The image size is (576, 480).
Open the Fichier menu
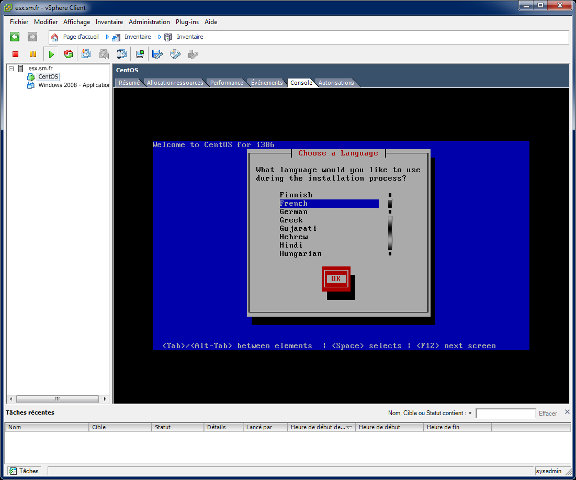(x=19, y=22)
